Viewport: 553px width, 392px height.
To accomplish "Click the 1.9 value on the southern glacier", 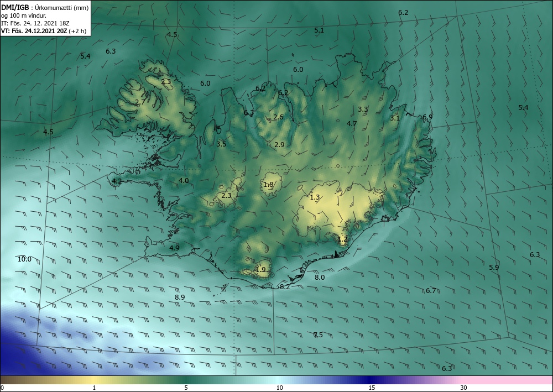I will point(260,270).
